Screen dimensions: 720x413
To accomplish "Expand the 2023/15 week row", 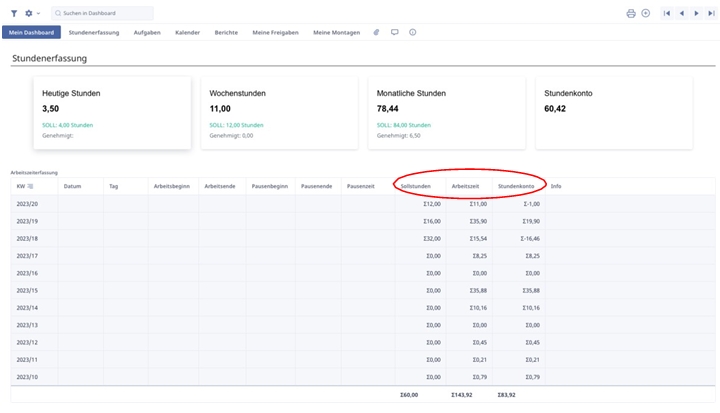I will tap(27, 290).
